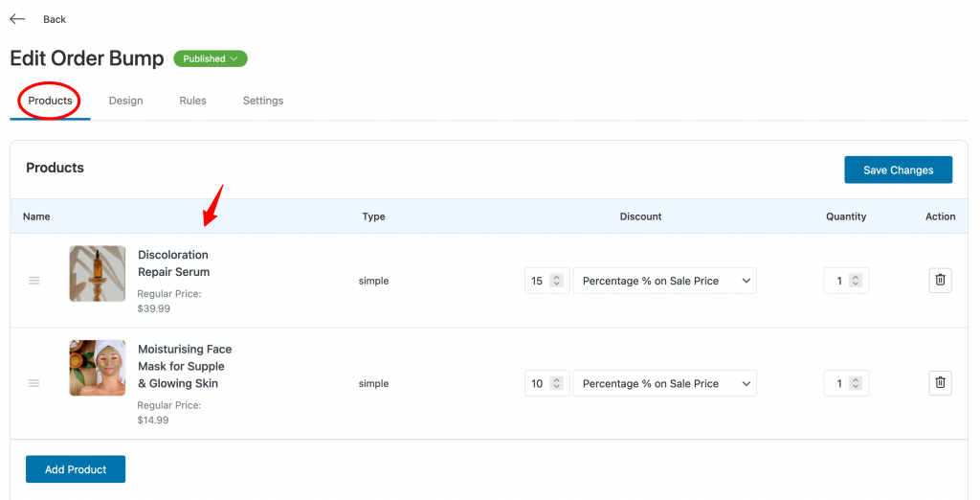Screen dimensions: 980x500
Task: Switch to the Rules tab
Action: 192,101
